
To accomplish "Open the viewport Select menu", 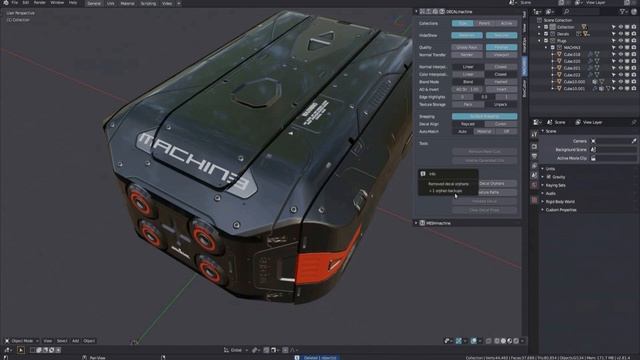I will (x=62, y=341).
